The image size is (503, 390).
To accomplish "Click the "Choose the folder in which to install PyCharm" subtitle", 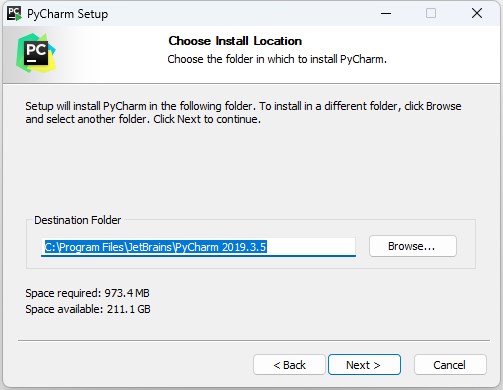I will (277, 59).
